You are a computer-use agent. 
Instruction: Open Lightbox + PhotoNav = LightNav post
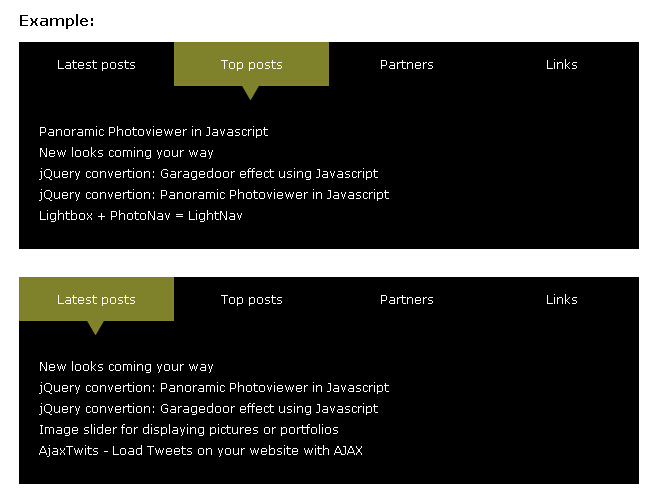(x=140, y=215)
